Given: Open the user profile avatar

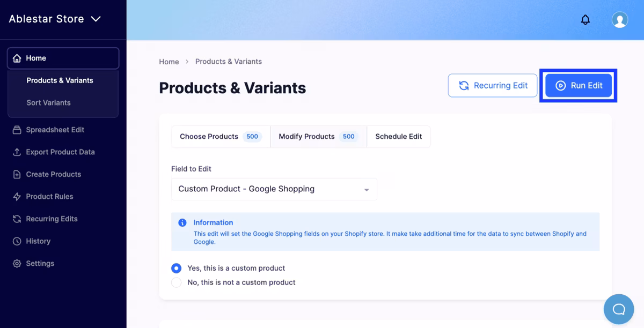Looking at the screenshot, I should point(620,20).
